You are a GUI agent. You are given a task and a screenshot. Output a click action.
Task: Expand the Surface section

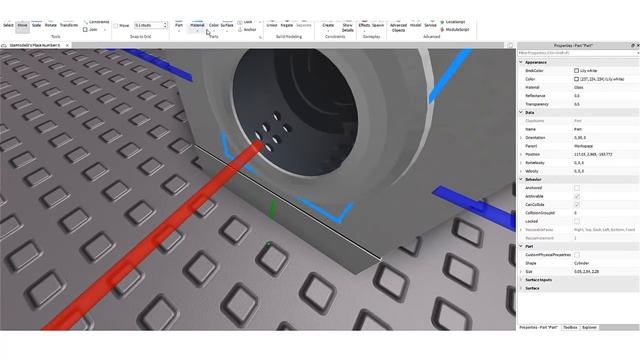[521, 288]
